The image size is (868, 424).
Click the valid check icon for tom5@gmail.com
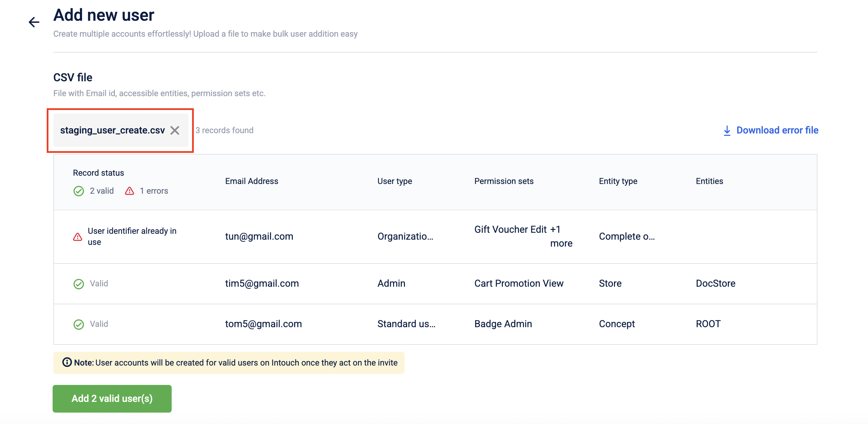(x=79, y=324)
